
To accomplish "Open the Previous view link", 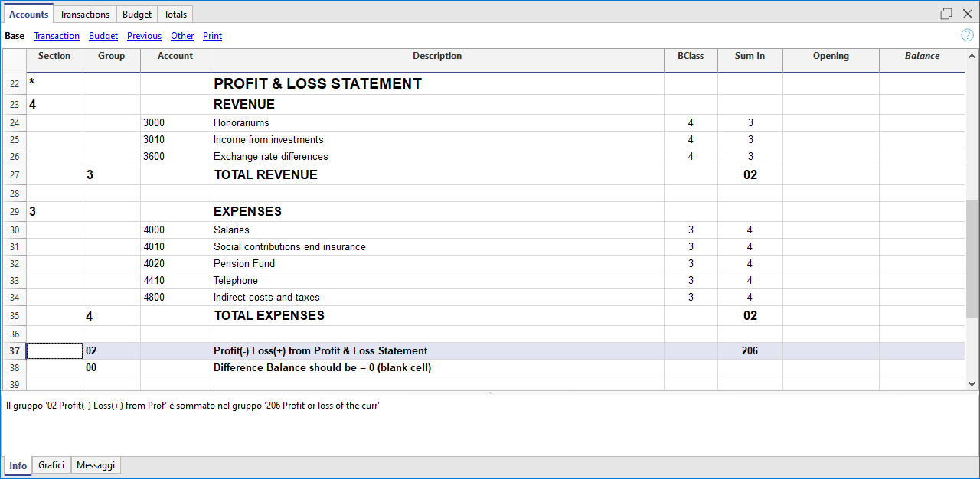I will [144, 36].
